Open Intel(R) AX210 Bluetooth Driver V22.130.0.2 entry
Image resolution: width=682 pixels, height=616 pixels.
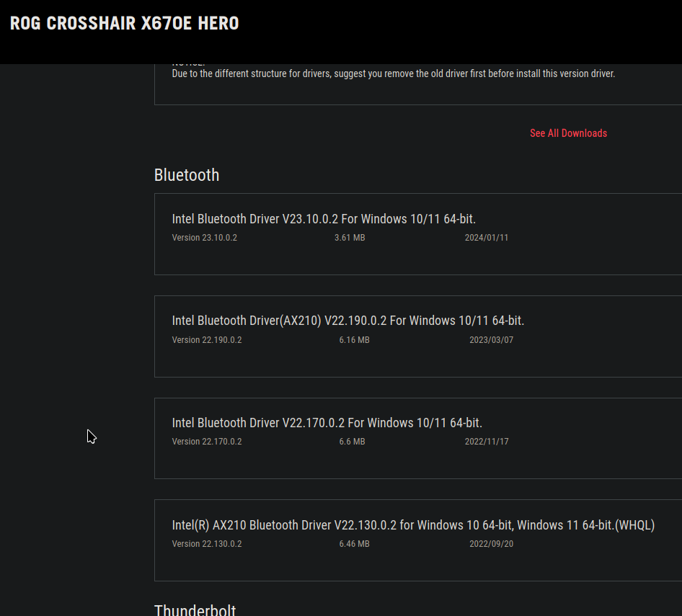tap(413, 525)
